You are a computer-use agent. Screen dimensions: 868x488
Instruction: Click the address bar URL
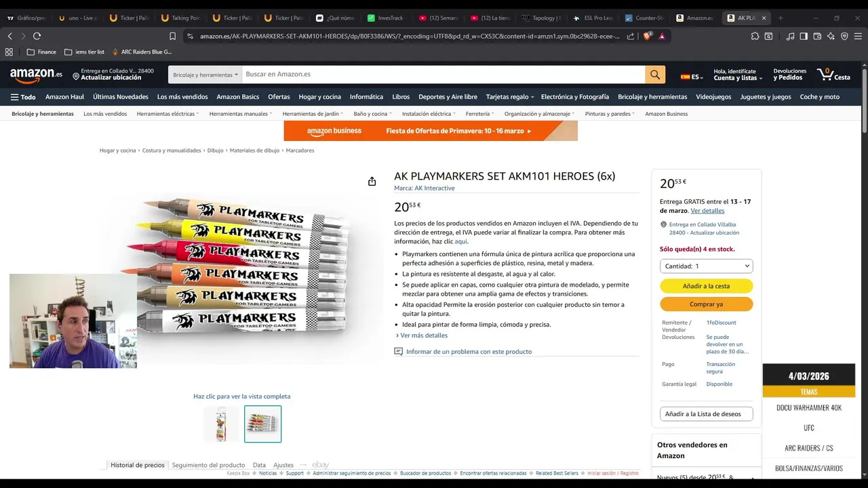click(410, 36)
